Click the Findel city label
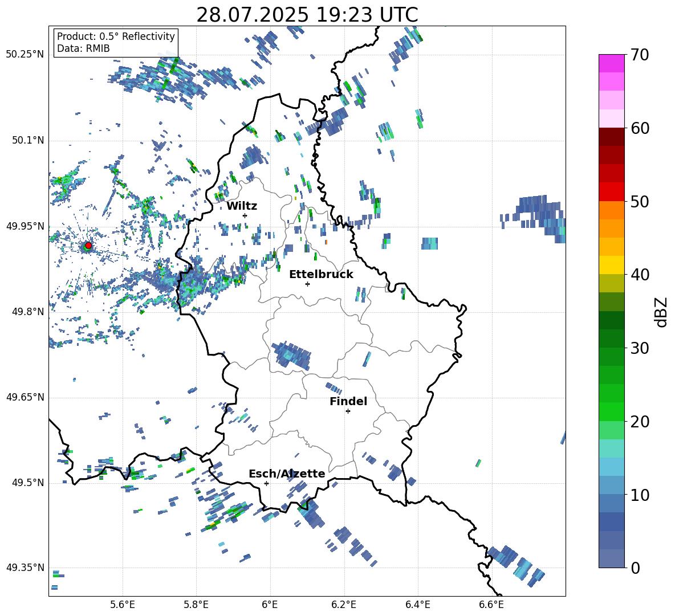Viewport: 675px width, 616px height. pos(348,401)
